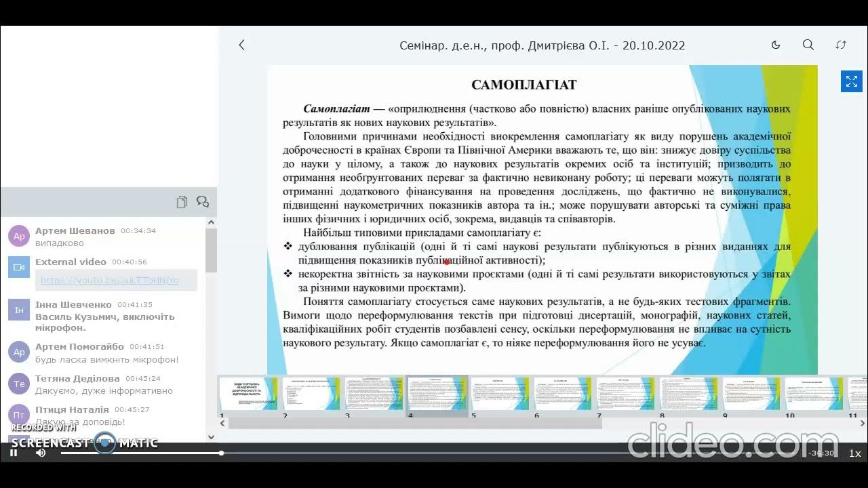Click the copy chat icon
The width and height of the screenshot is (868, 488).
coord(182,202)
